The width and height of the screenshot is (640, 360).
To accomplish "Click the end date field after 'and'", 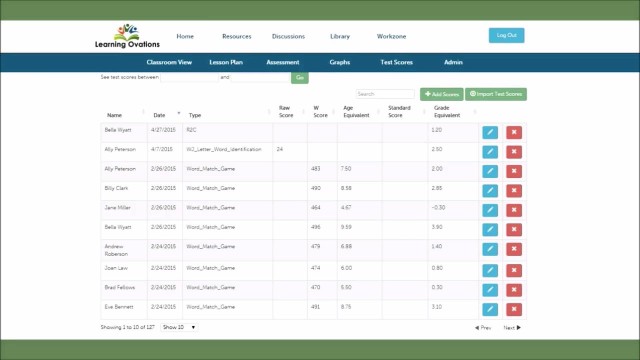I will 260,77.
